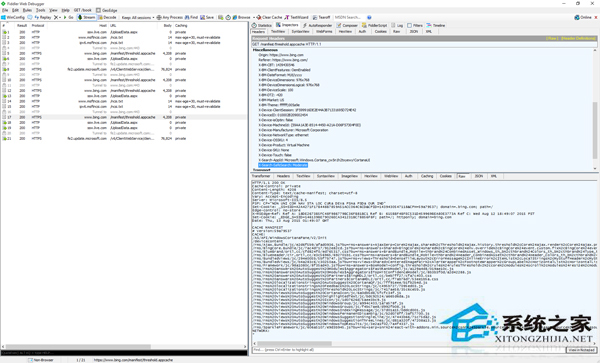Click the Go resume button

68,17
